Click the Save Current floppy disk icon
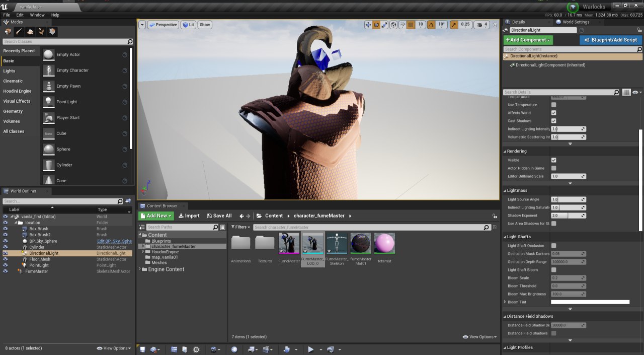The width and height of the screenshot is (644, 355). [143, 349]
